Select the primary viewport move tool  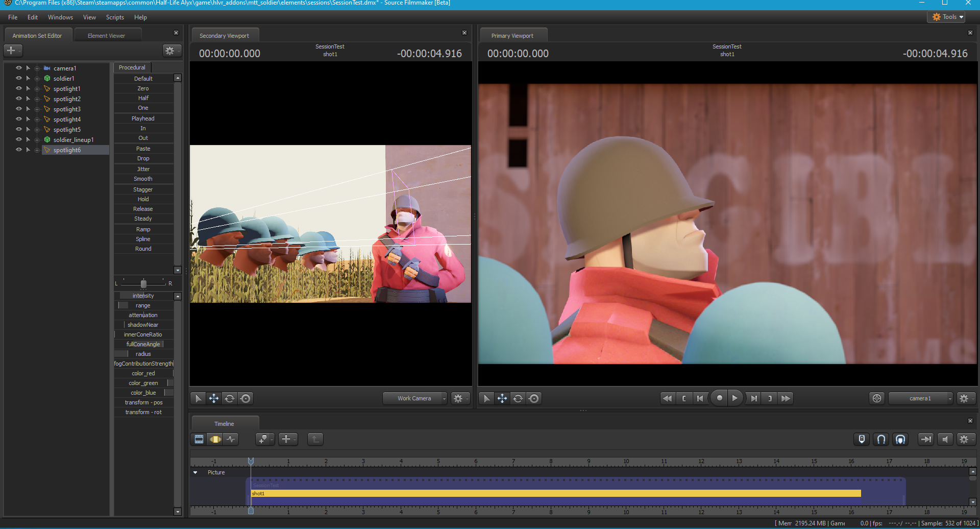point(502,398)
